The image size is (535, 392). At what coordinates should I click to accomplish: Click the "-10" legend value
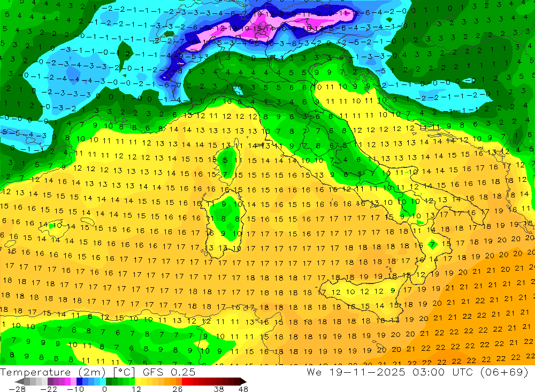pos(75,389)
